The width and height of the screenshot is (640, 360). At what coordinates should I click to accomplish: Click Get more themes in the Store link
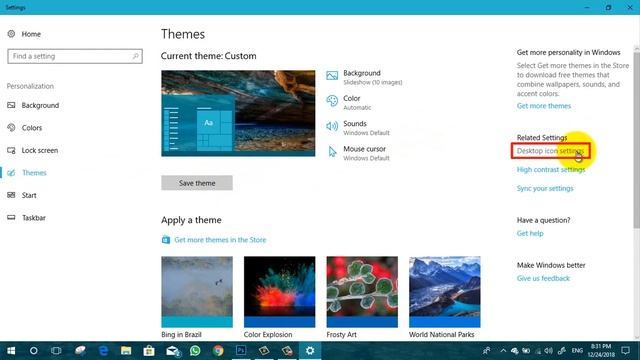pos(220,240)
